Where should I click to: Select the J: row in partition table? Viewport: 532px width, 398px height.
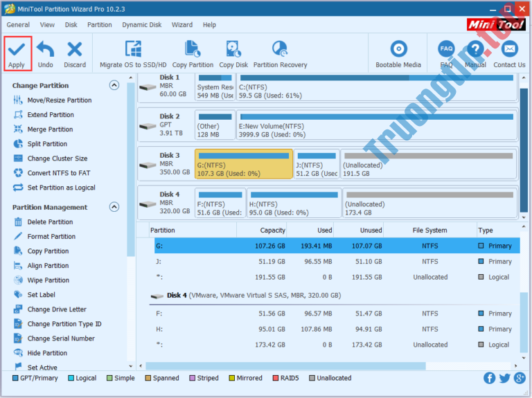click(337, 262)
